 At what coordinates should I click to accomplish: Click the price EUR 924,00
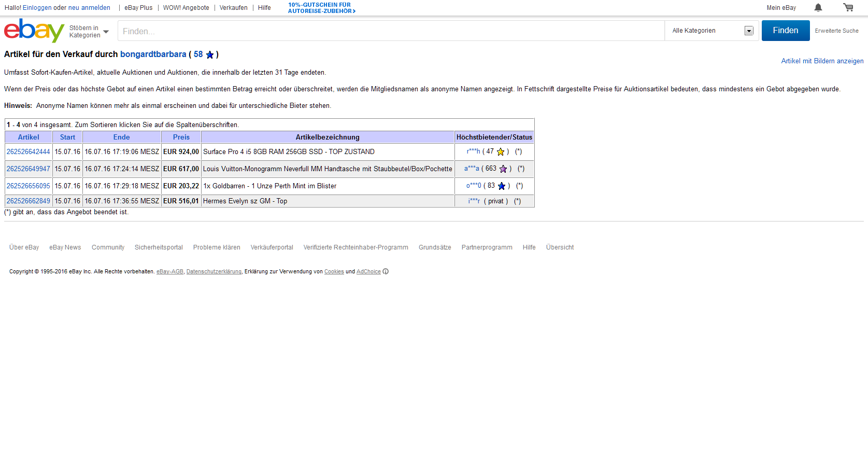181,152
